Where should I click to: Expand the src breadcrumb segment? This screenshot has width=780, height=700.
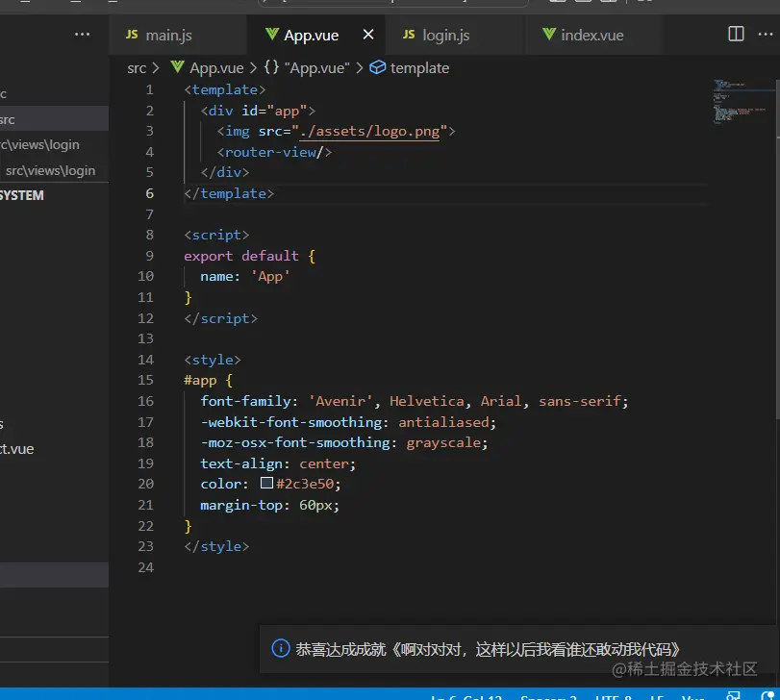(137, 68)
